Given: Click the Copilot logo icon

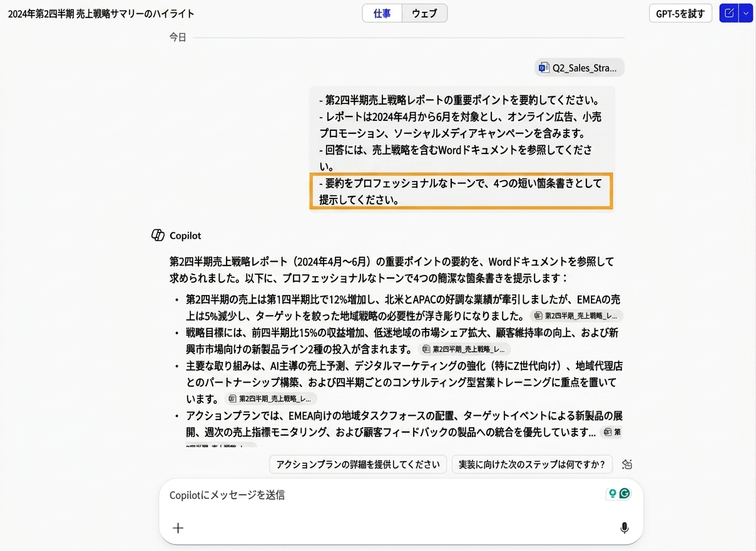Looking at the screenshot, I should (158, 235).
